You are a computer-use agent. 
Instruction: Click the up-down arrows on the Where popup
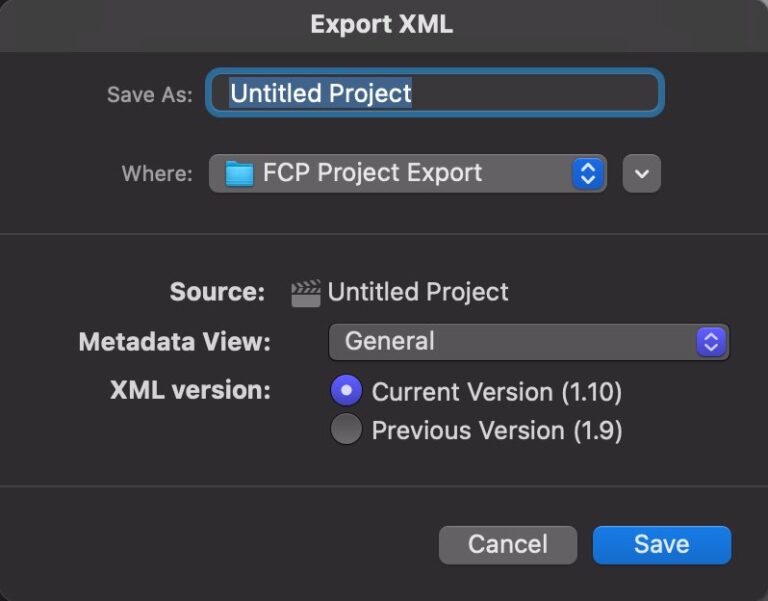pyautogui.click(x=587, y=173)
